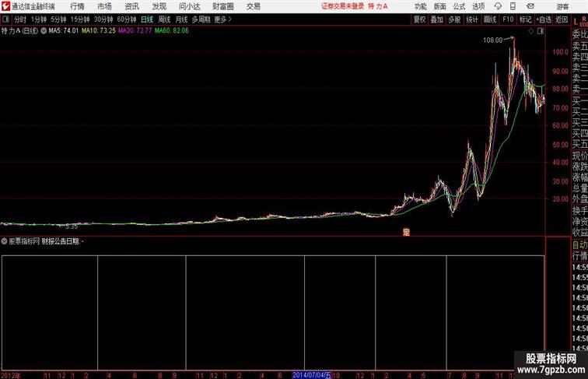
Task: Click the 定 marker icon on the chart
Action: pos(406,232)
